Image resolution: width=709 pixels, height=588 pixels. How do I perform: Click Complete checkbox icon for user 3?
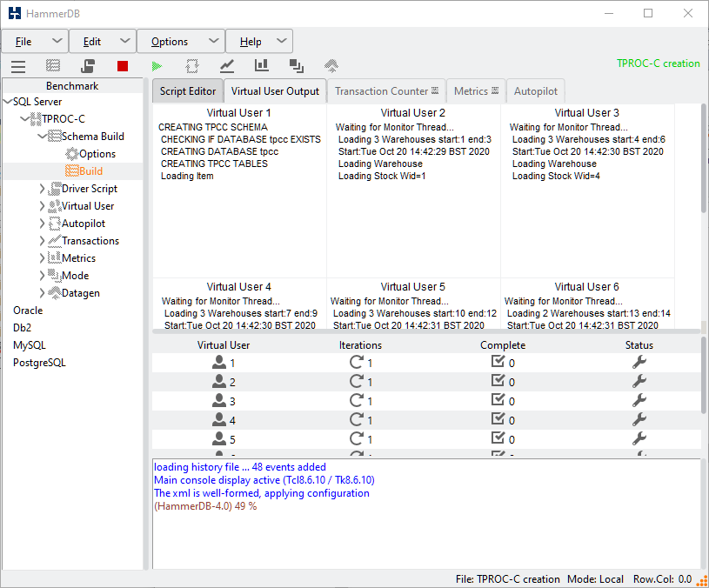[498, 399]
